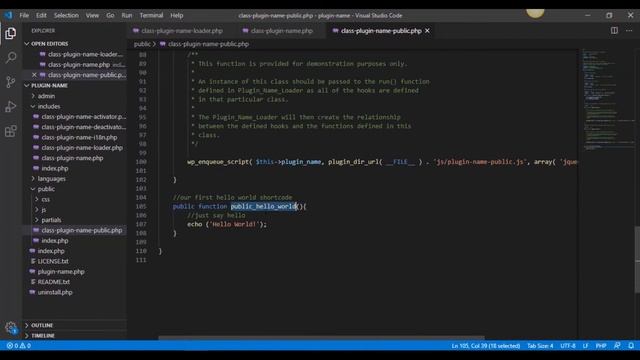Image resolution: width=640 pixels, height=360 pixels.
Task: Open the notifications bell in status bar
Action: pyautogui.click(x=631, y=346)
